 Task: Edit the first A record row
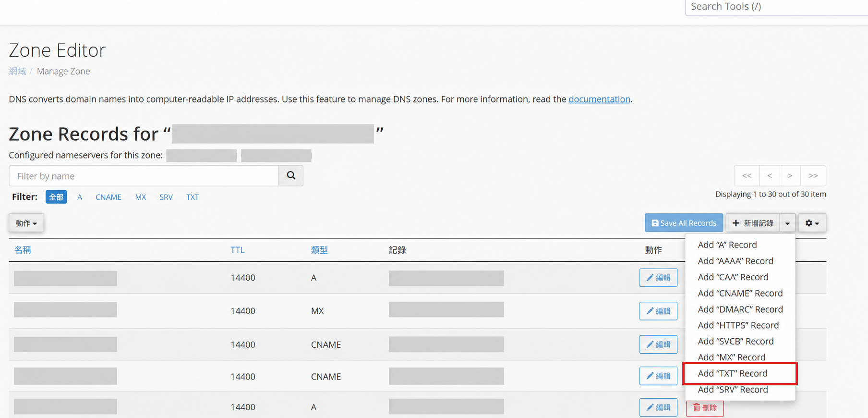[x=658, y=278]
